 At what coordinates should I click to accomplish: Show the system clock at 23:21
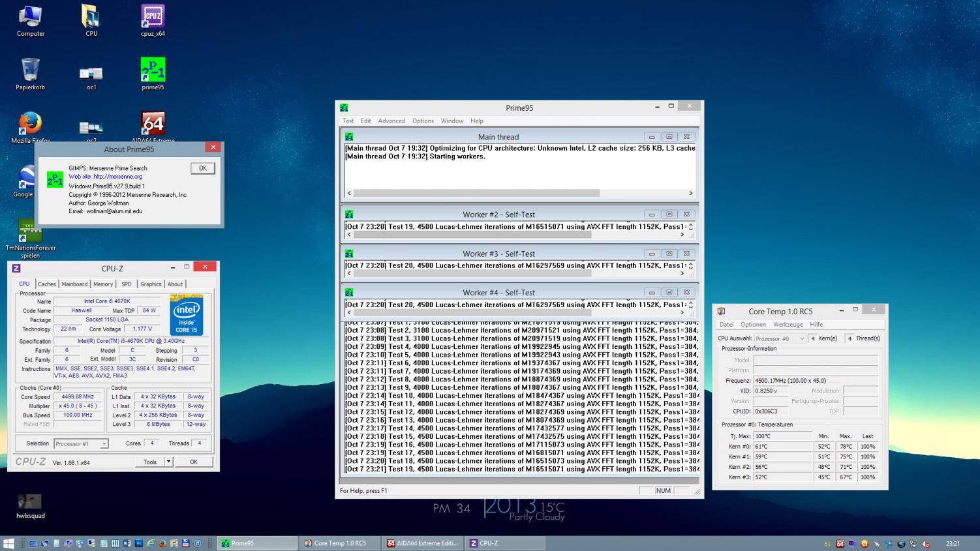953,544
